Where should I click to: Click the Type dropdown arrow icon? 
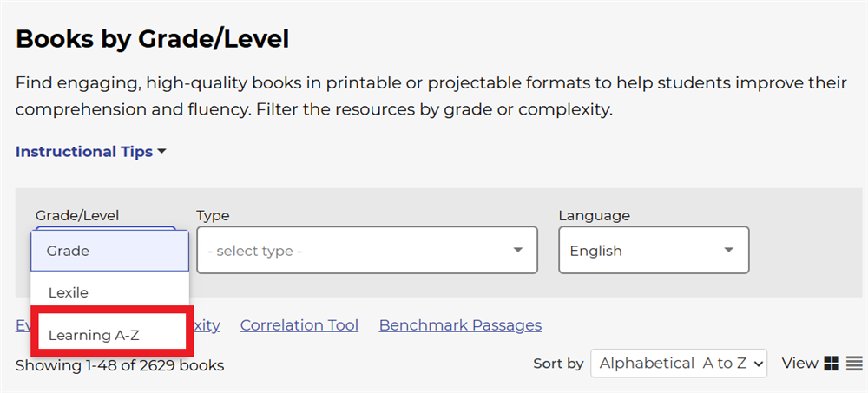[518, 251]
